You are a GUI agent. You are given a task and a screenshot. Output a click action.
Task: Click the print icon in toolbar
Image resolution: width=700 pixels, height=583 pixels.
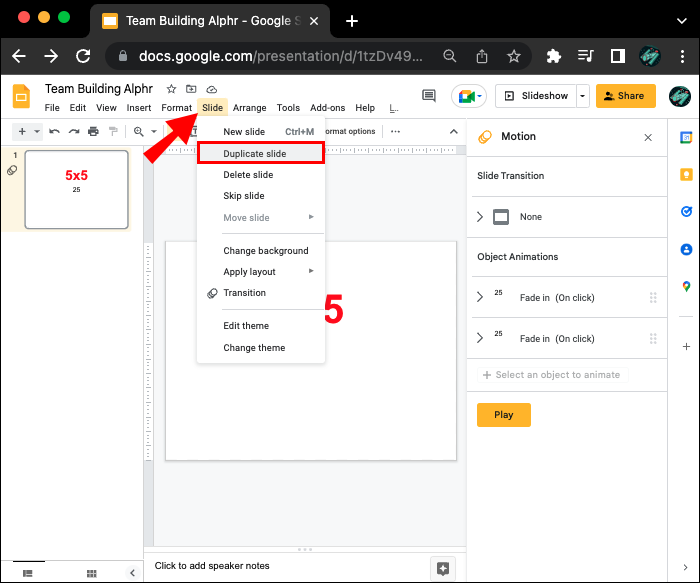[93, 131]
